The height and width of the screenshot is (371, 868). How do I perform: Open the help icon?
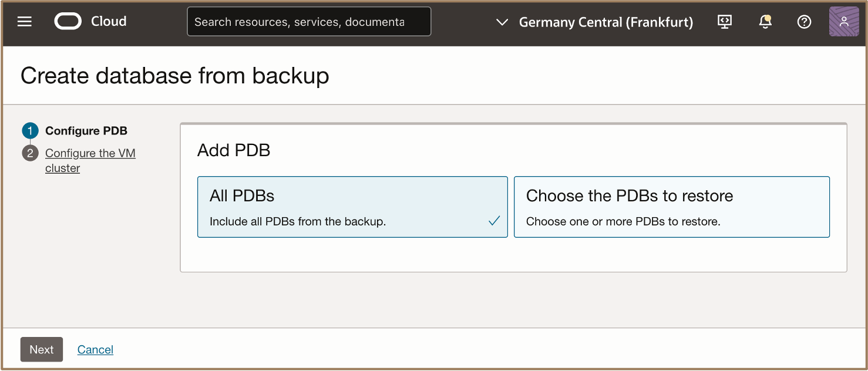pos(803,22)
